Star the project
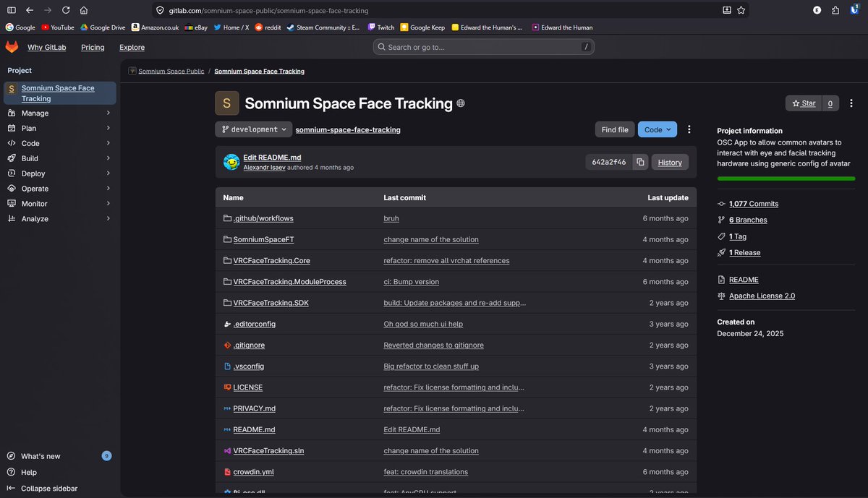 [x=804, y=103]
